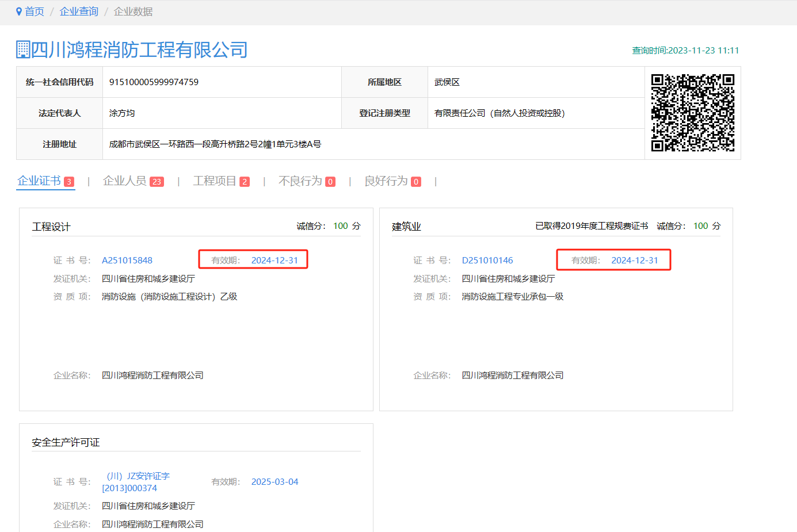Click the 安全生产许可证 card heading
Viewport: 797px width, 532px height.
pyautogui.click(x=66, y=442)
